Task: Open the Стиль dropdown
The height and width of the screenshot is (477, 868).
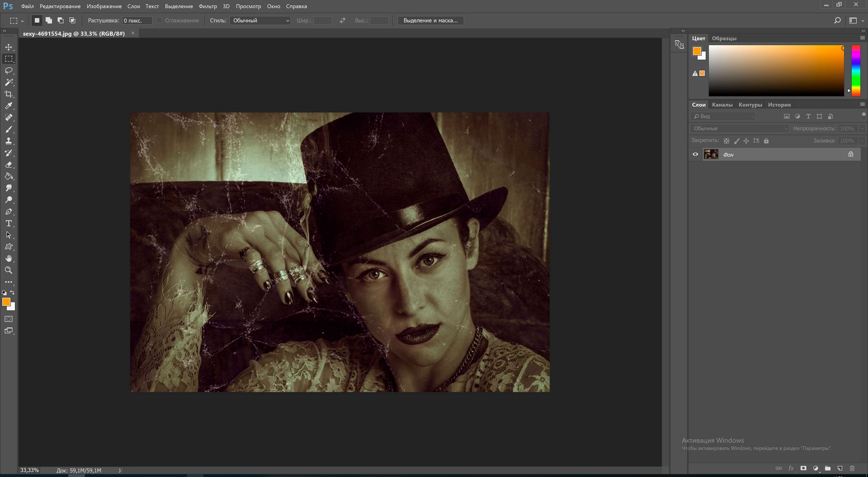Action: [260, 20]
